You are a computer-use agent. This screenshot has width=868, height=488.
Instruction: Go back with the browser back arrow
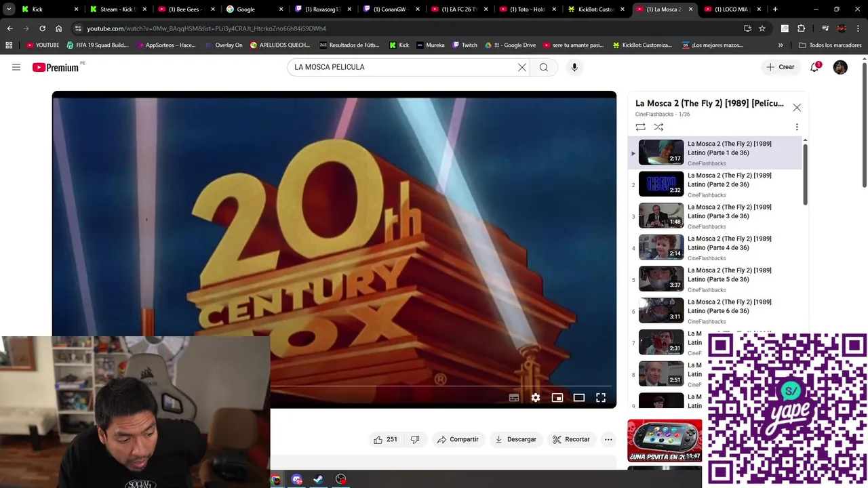pyautogui.click(x=9, y=28)
